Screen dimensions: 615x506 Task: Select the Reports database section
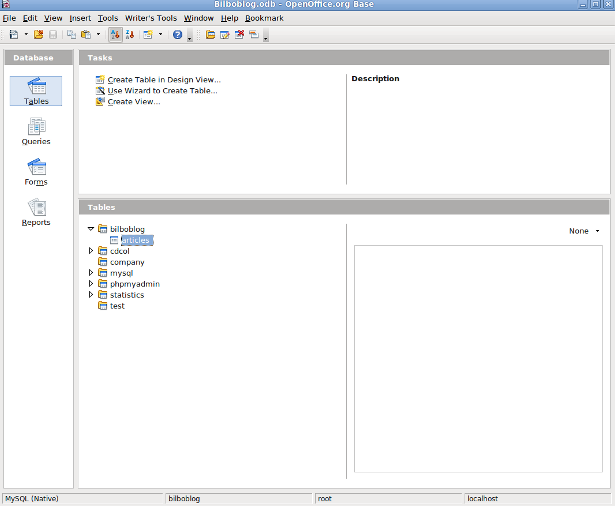[36, 212]
